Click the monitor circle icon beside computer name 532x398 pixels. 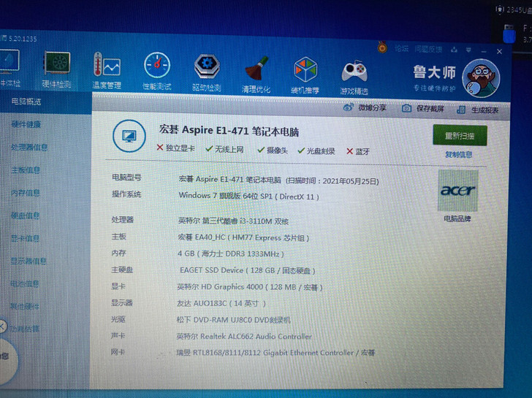[129, 136]
